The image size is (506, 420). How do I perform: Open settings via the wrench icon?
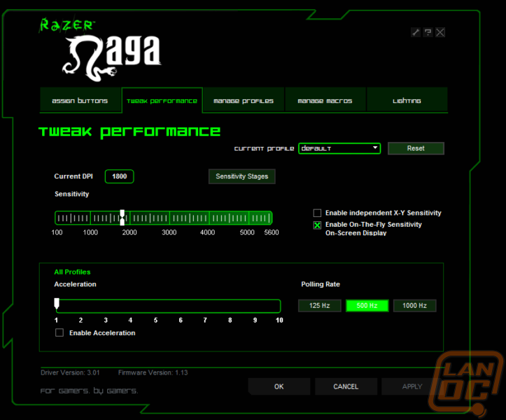tap(416, 32)
